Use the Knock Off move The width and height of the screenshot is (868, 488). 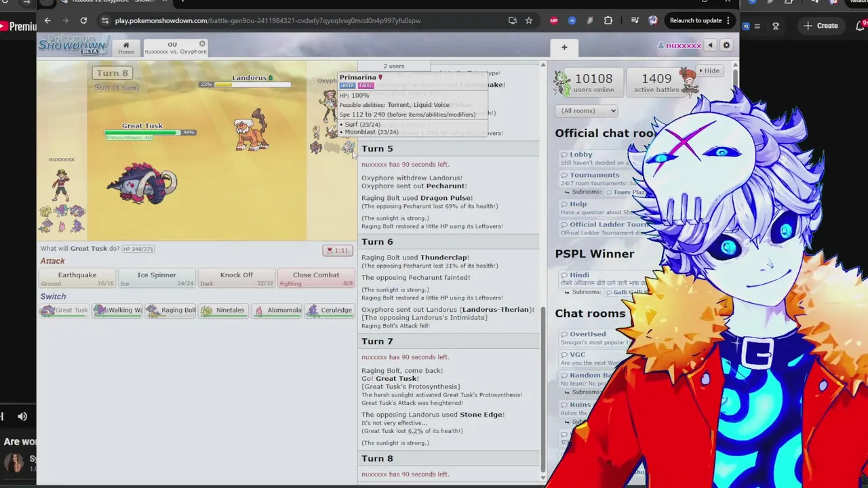(x=237, y=278)
